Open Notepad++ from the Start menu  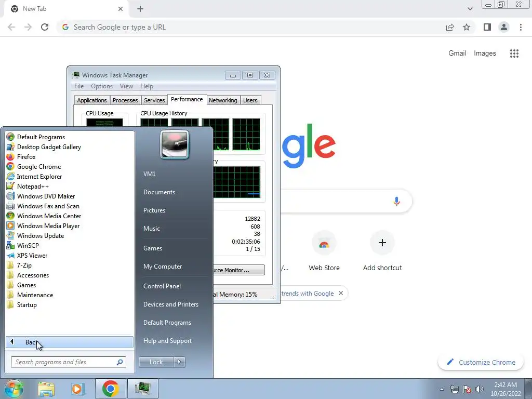click(28, 187)
